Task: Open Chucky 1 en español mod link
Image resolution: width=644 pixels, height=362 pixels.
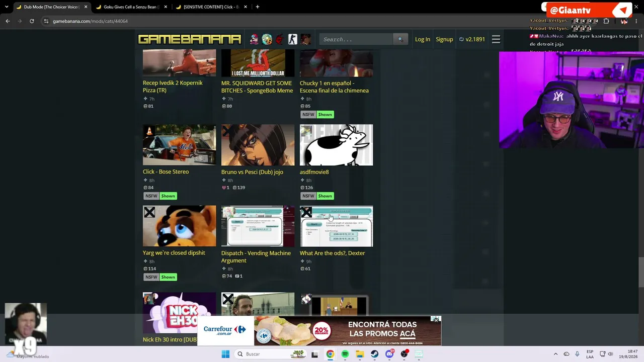Action: coord(334,86)
